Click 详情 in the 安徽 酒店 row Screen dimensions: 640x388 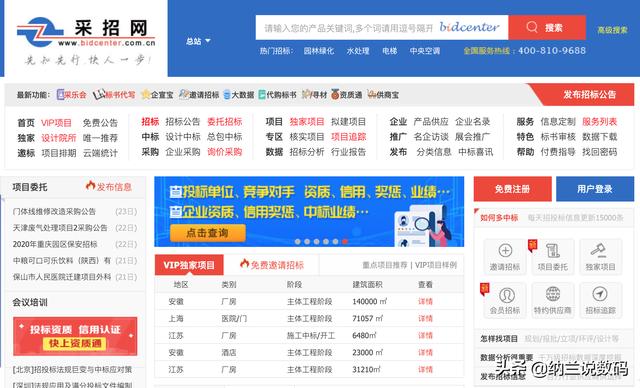pos(425,352)
